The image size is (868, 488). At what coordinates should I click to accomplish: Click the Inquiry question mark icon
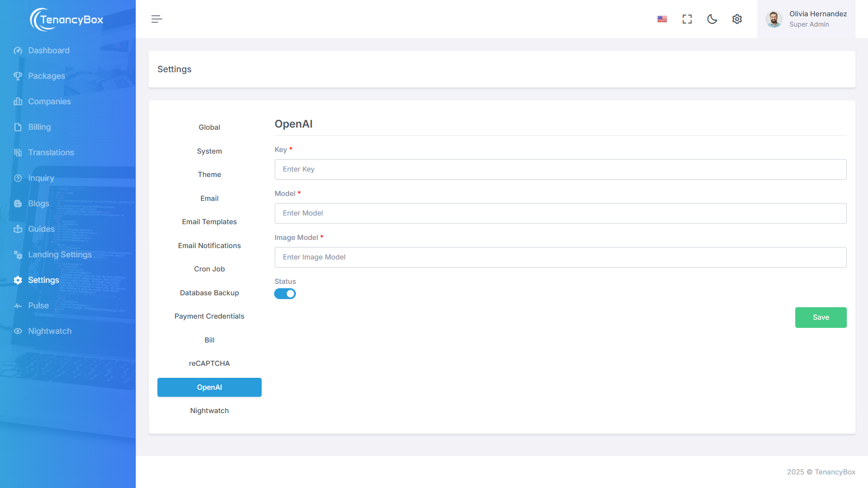(18, 178)
